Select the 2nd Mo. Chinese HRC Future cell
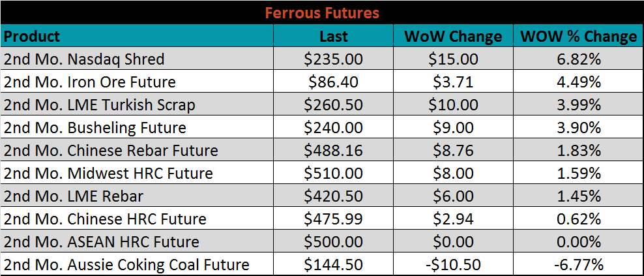 [137, 219]
